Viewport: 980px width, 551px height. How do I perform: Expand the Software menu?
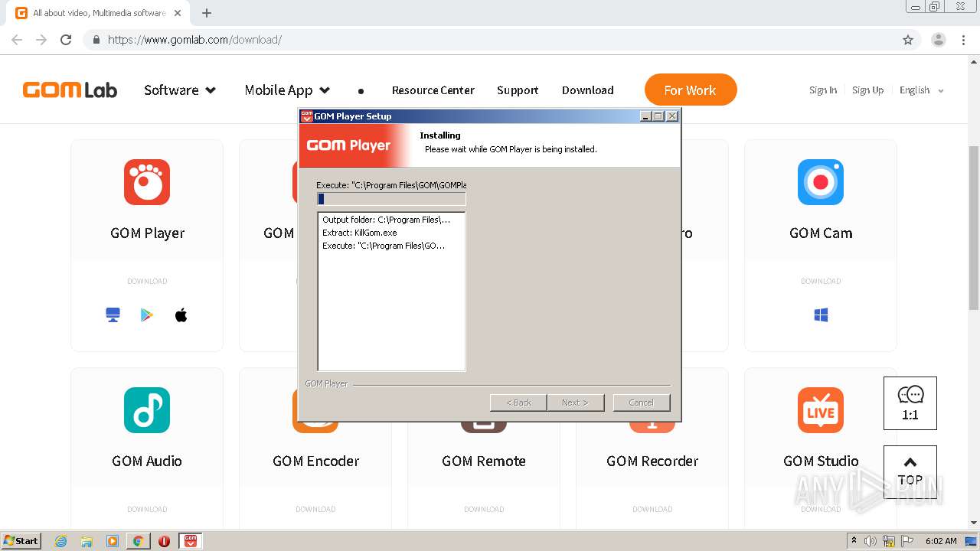tap(180, 90)
